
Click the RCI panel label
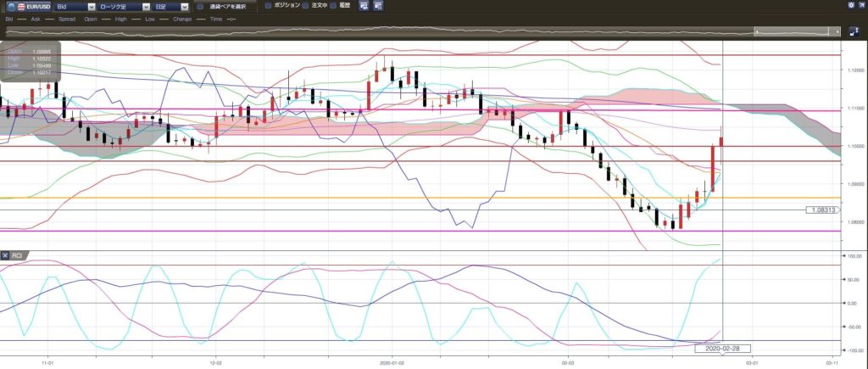pos(16,255)
